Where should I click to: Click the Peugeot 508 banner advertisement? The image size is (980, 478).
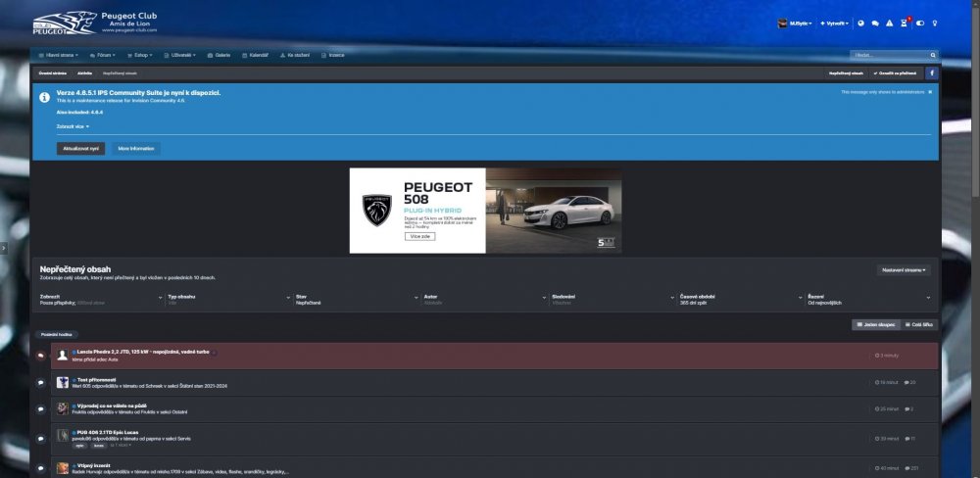tap(485, 211)
